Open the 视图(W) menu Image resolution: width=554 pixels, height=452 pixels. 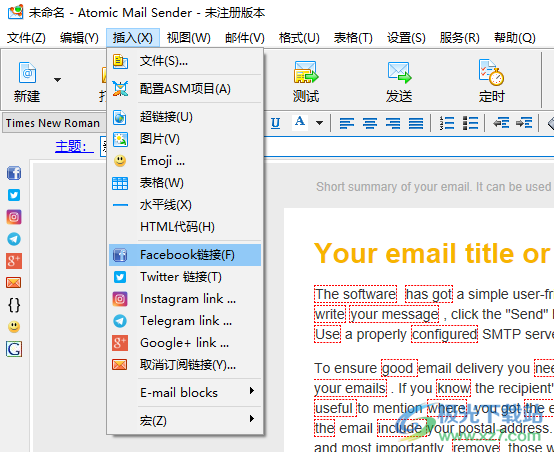coord(189,37)
